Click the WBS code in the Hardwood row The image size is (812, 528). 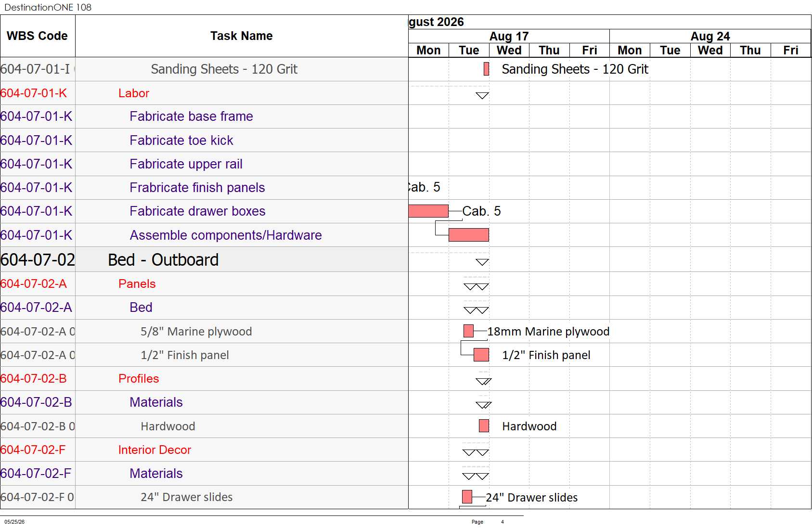(x=38, y=426)
